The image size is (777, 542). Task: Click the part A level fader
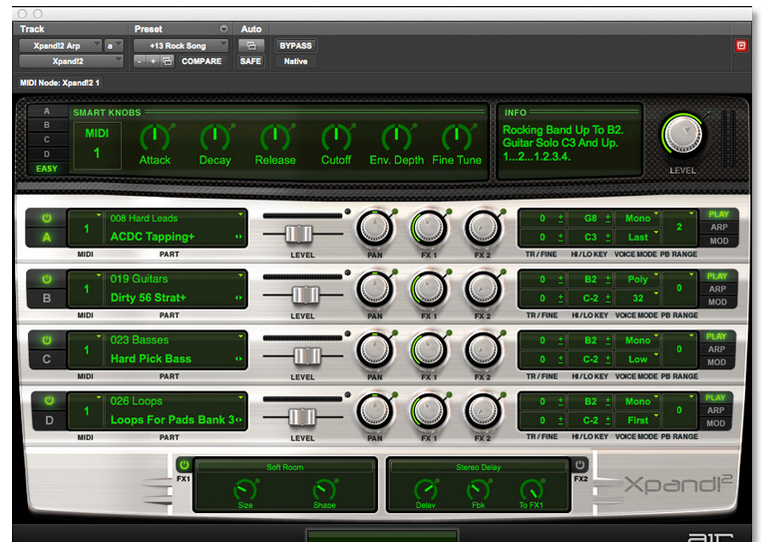(299, 233)
